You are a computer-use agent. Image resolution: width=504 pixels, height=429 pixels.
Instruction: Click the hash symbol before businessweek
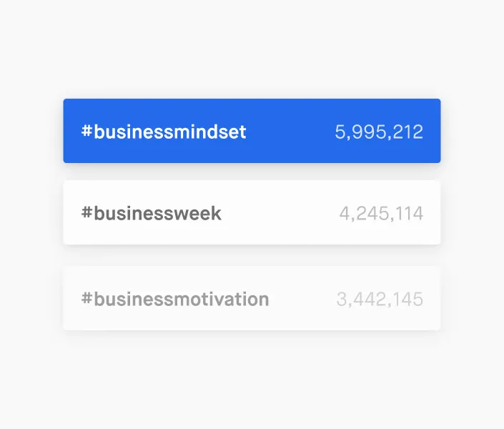[x=87, y=212]
